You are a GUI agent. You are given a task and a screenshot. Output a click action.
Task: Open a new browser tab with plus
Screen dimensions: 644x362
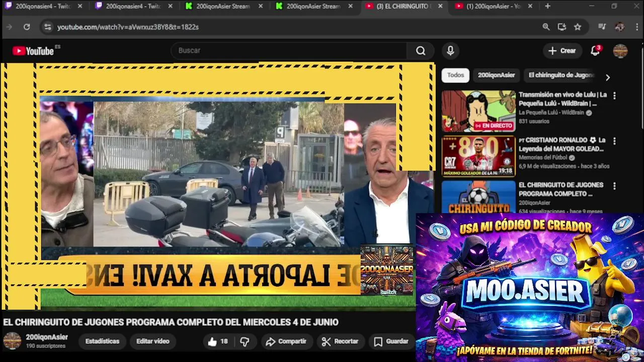pos(547,6)
